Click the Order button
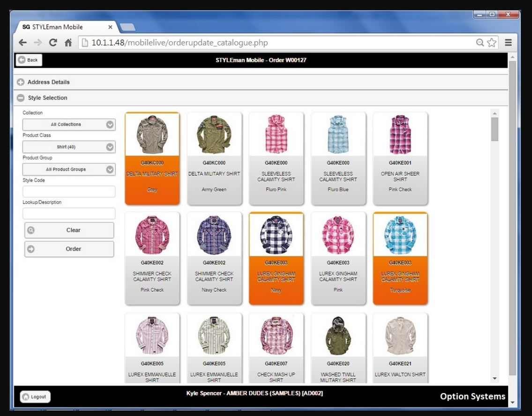The width and height of the screenshot is (532, 416). click(69, 249)
